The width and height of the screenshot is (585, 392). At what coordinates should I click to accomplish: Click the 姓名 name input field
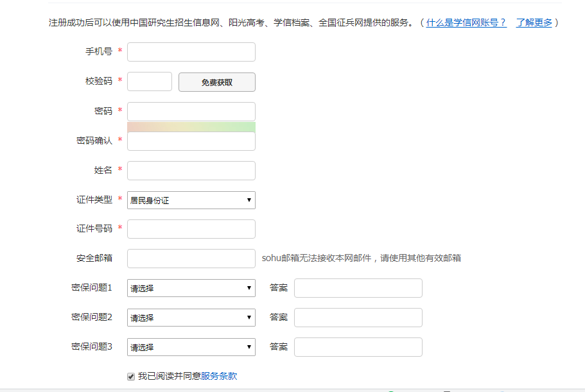point(191,171)
